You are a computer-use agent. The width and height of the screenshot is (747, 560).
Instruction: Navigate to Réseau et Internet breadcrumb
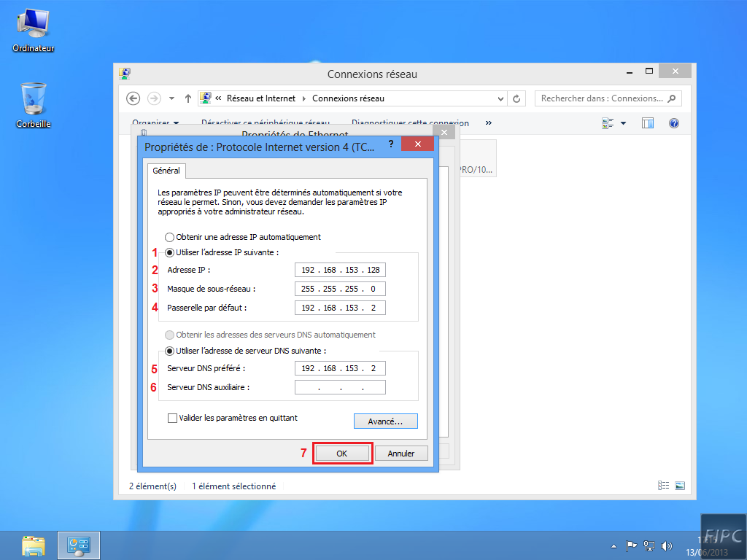point(261,98)
